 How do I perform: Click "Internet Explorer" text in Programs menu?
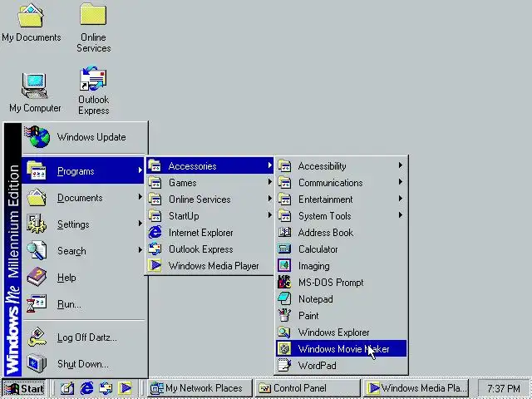[201, 233]
